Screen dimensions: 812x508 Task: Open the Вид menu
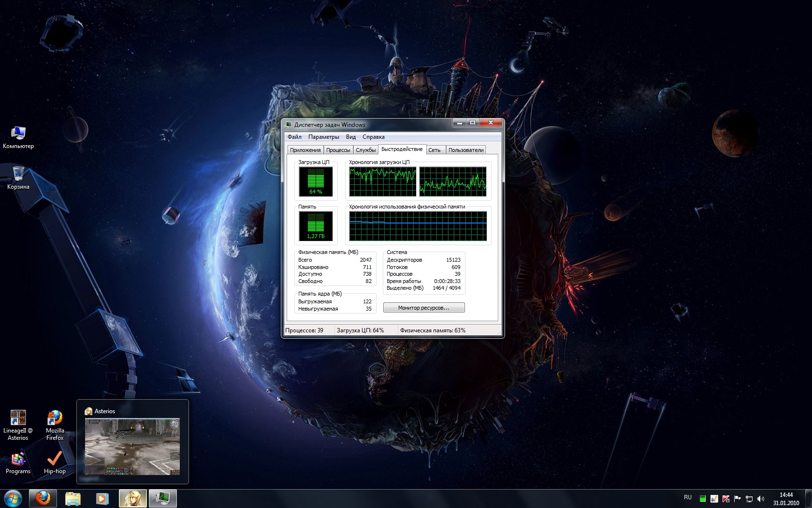tap(351, 137)
